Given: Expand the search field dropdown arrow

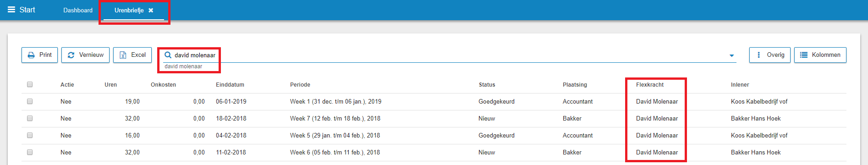Looking at the screenshot, I should [x=731, y=56].
